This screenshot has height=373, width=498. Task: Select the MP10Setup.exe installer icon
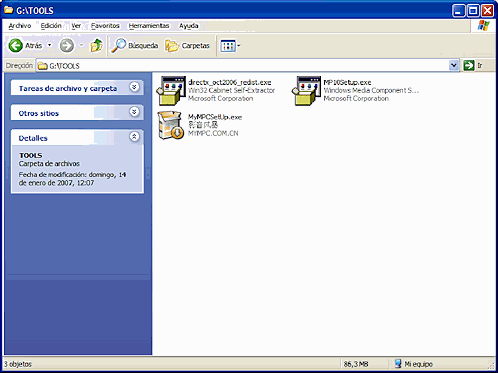coord(306,90)
